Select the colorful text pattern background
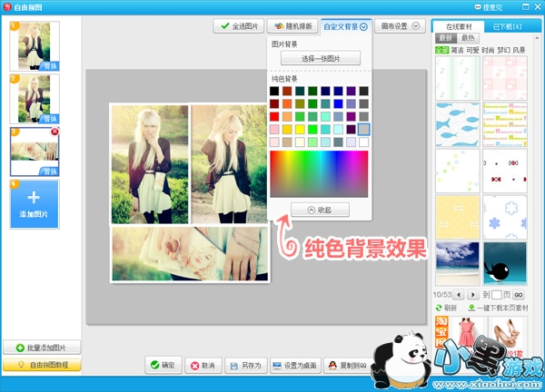 point(505,124)
